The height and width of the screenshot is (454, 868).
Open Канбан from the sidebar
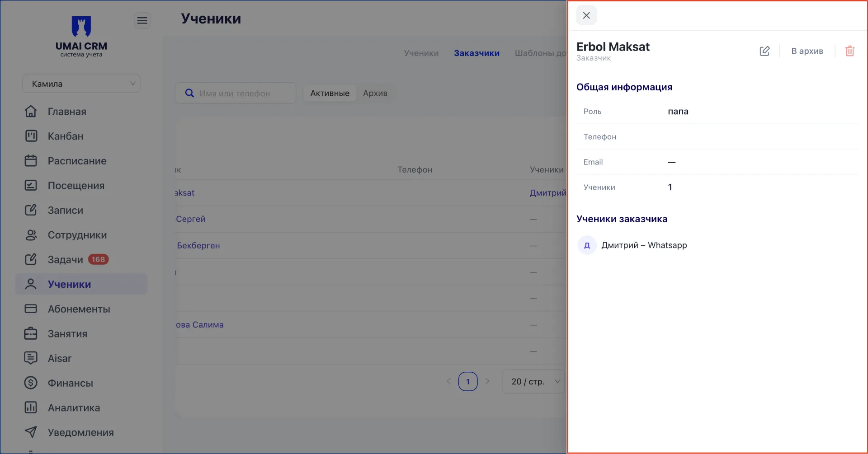[x=66, y=136]
